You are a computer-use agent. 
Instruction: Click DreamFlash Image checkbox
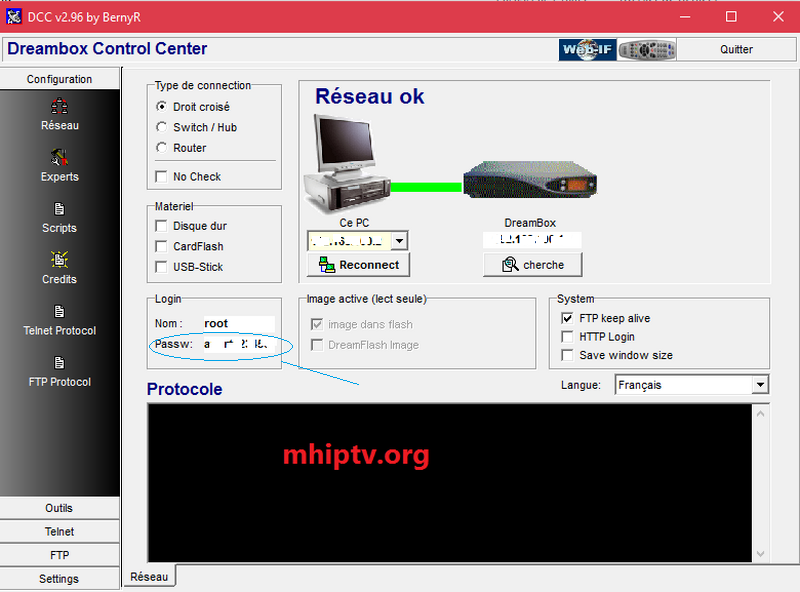(x=317, y=345)
